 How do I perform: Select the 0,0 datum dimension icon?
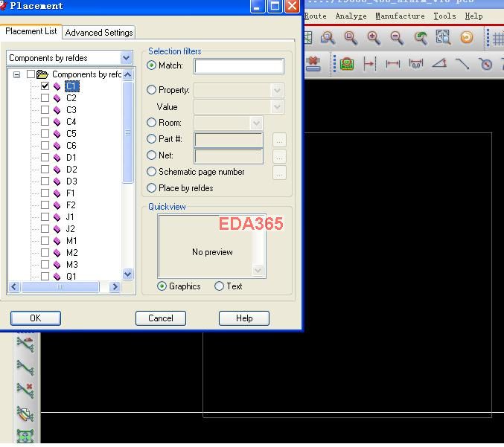click(416, 63)
